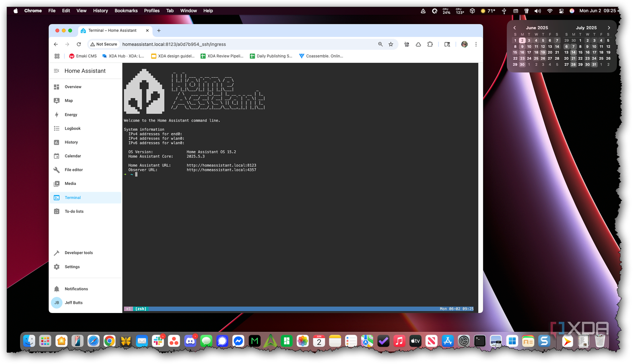
Task: Collapse the Home Assistant sidebar
Action: point(56,71)
